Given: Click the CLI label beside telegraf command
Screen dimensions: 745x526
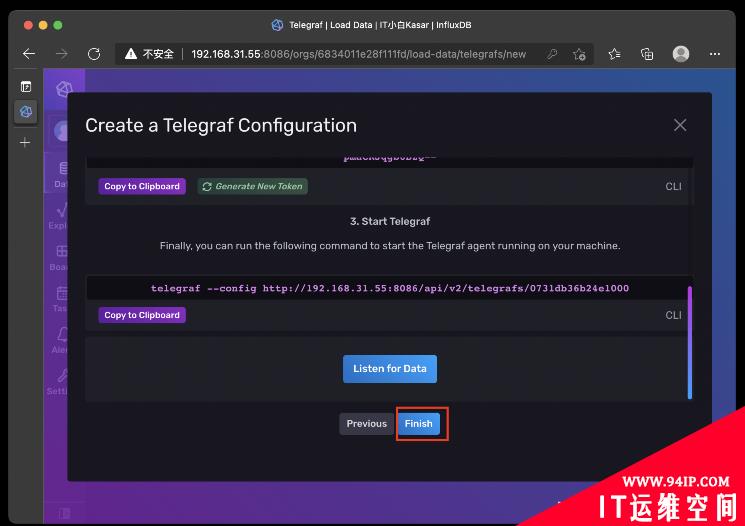Looking at the screenshot, I should [x=673, y=315].
